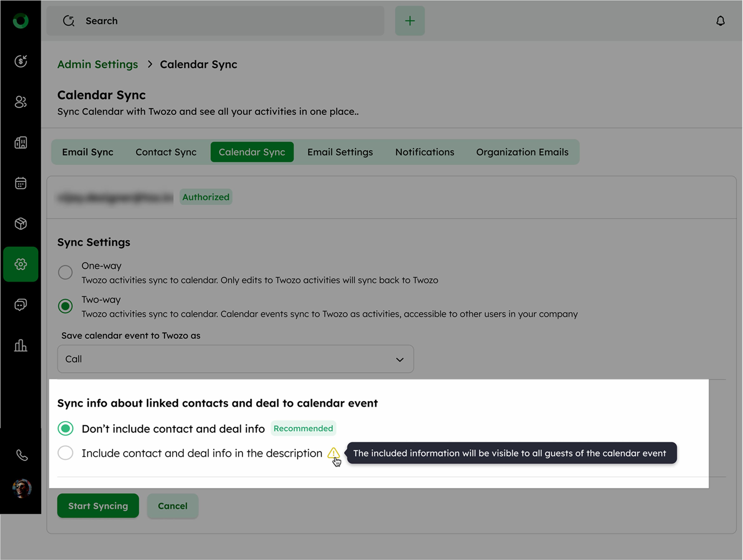Open the Contacts icon in sidebar
Viewport: 743px width, 560px height.
20,102
